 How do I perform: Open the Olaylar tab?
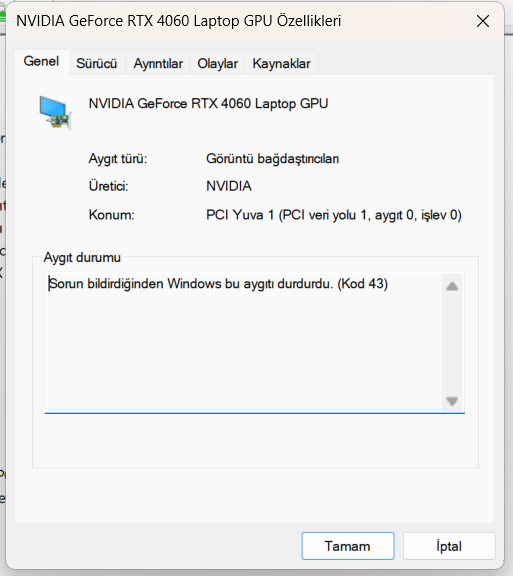pyautogui.click(x=218, y=64)
